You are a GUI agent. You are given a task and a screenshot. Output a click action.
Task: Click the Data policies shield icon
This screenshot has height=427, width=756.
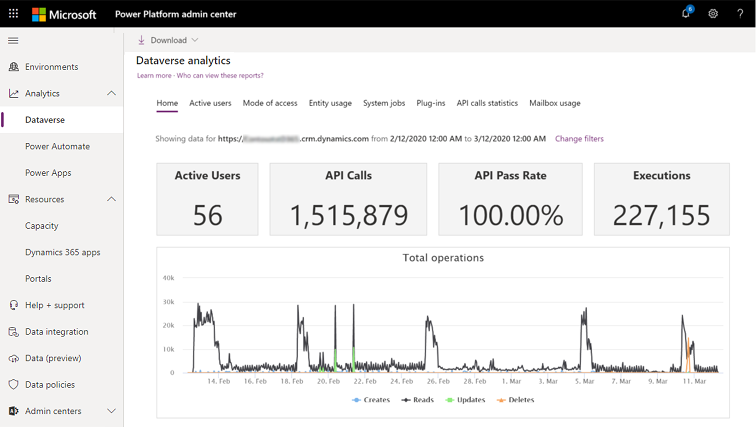[14, 384]
